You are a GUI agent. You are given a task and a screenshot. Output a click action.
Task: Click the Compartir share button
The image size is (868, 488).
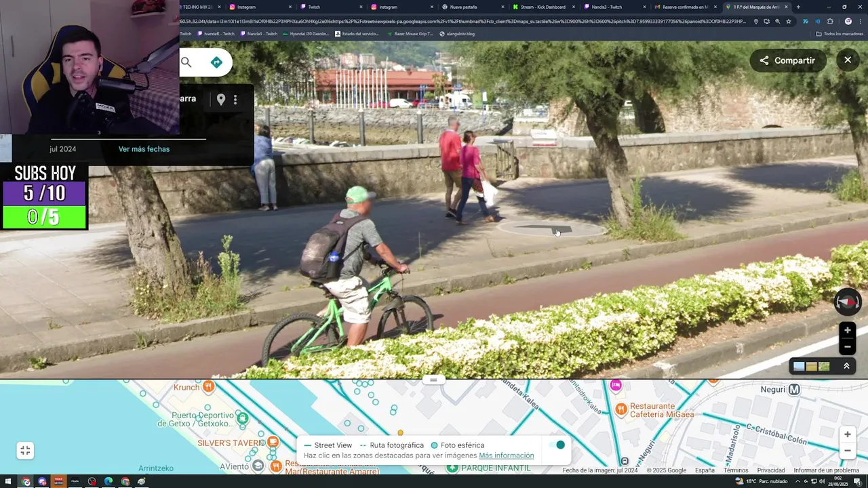click(x=787, y=60)
